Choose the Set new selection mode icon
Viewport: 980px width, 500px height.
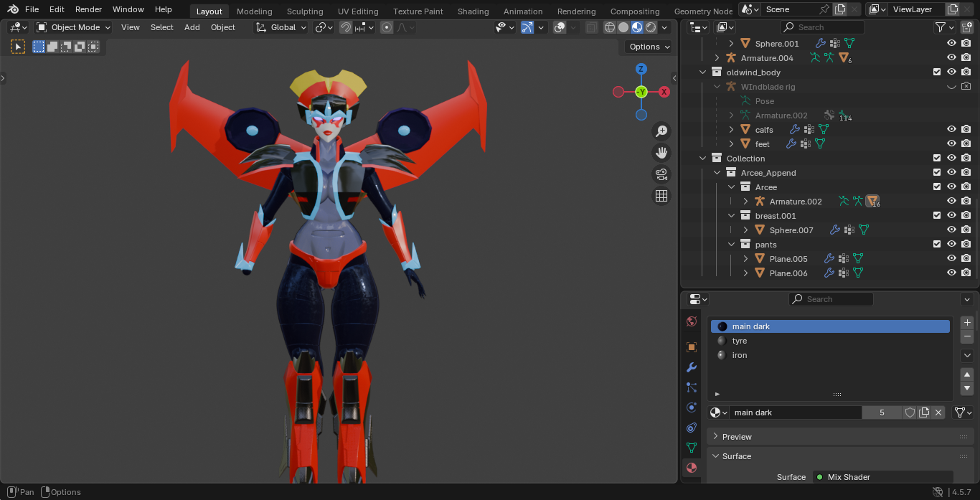pyautogui.click(x=39, y=47)
